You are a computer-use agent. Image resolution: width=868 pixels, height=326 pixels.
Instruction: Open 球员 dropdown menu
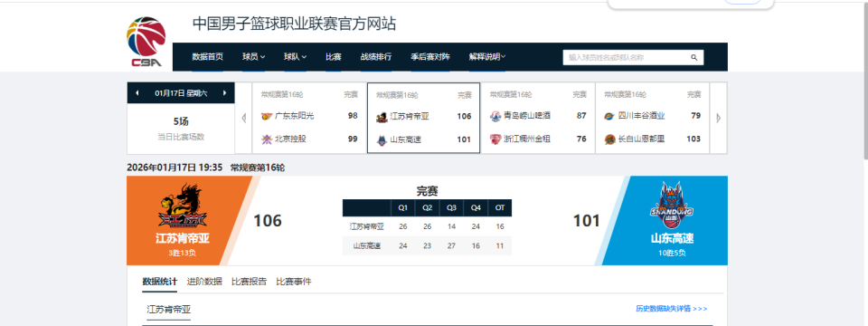coord(253,56)
